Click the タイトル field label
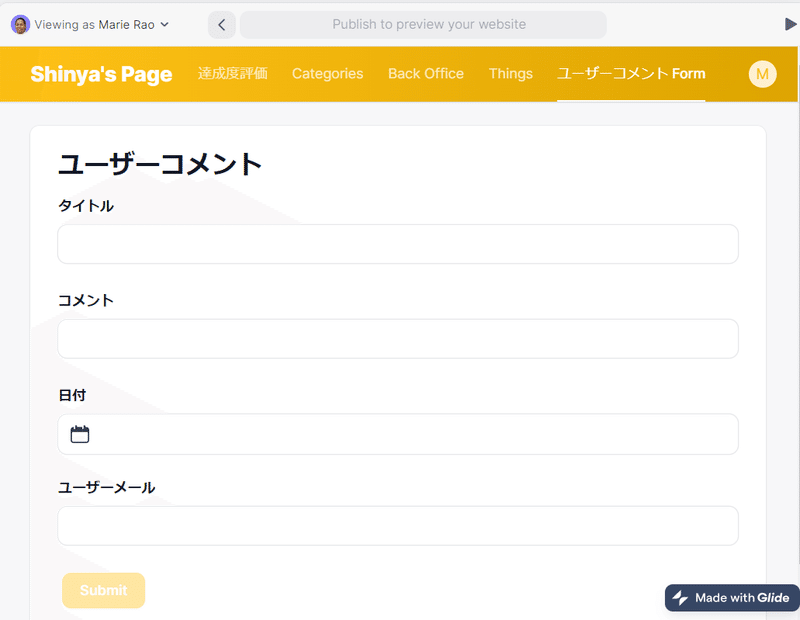The width and height of the screenshot is (800, 620). click(86, 206)
